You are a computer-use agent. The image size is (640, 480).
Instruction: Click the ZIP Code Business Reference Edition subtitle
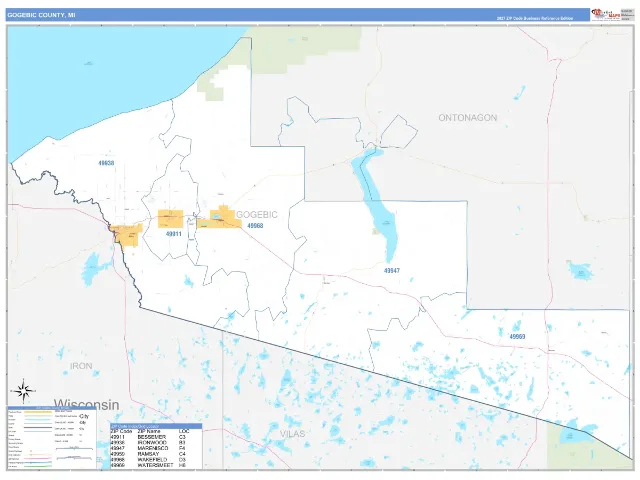pos(534,18)
